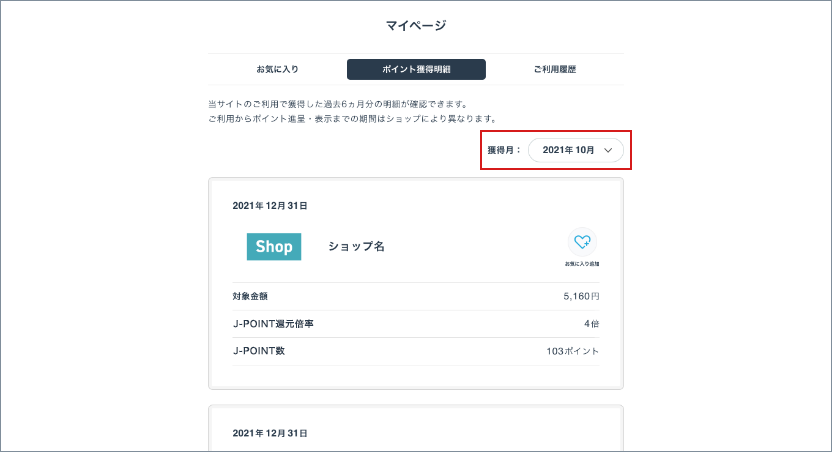Click the マイページ page heading
The width and height of the screenshot is (832, 452).
(416, 24)
